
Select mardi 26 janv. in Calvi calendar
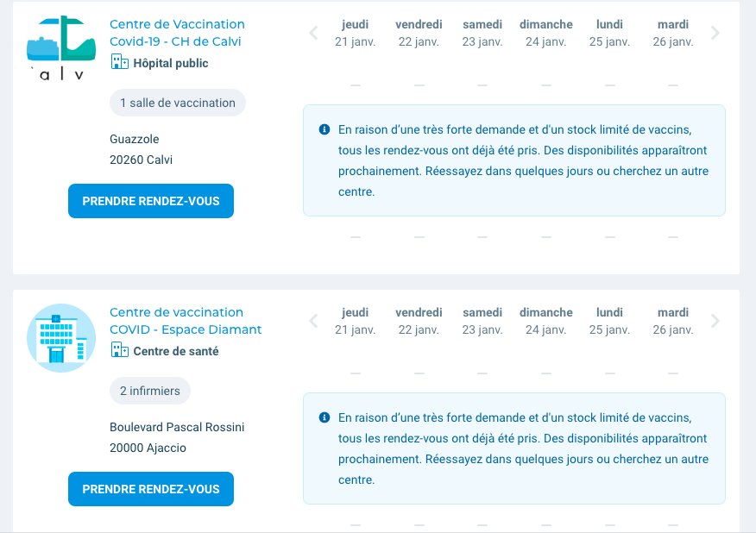(673, 33)
